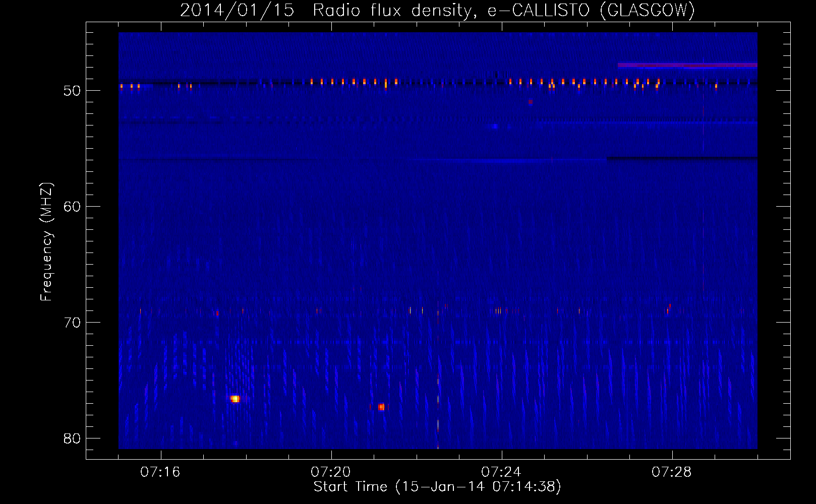Select the plot title mentioning e-CALLISTO (GLASGOW)
Viewport: 816px width, 504px height.
coord(437,10)
